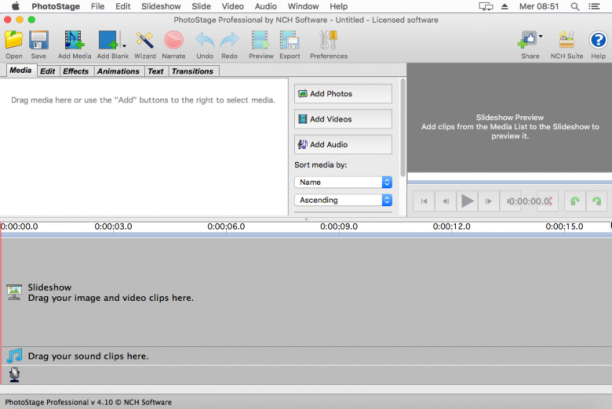
Task: Open the Slide menu
Action: click(x=201, y=6)
